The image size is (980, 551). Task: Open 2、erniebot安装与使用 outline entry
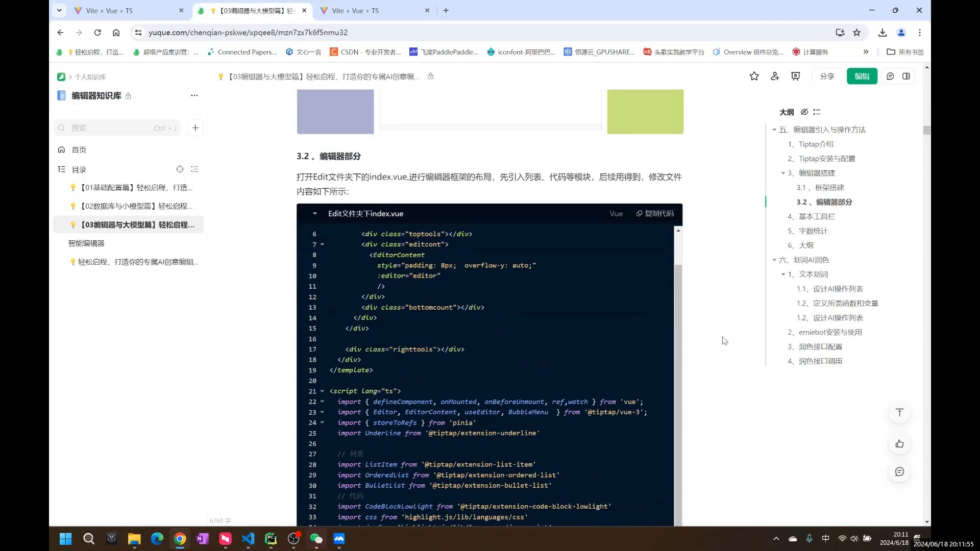tap(825, 333)
